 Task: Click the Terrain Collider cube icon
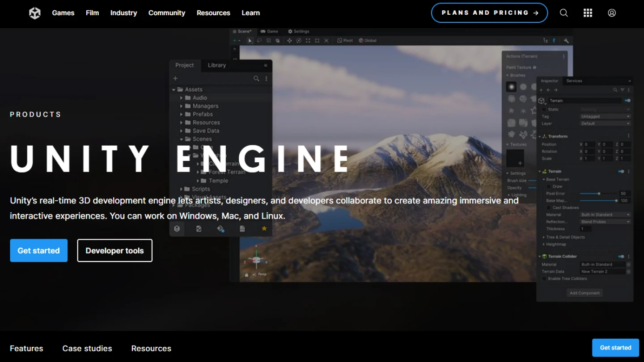pyautogui.click(x=544, y=257)
